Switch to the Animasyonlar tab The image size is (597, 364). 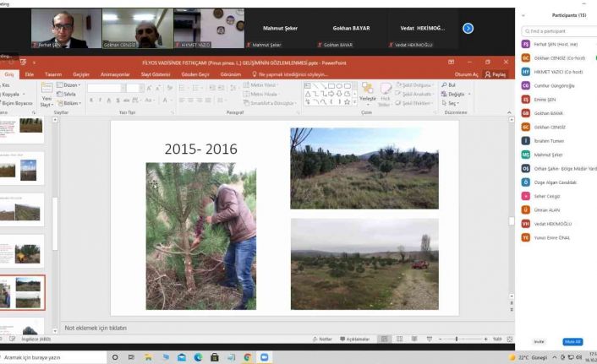tap(115, 74)
